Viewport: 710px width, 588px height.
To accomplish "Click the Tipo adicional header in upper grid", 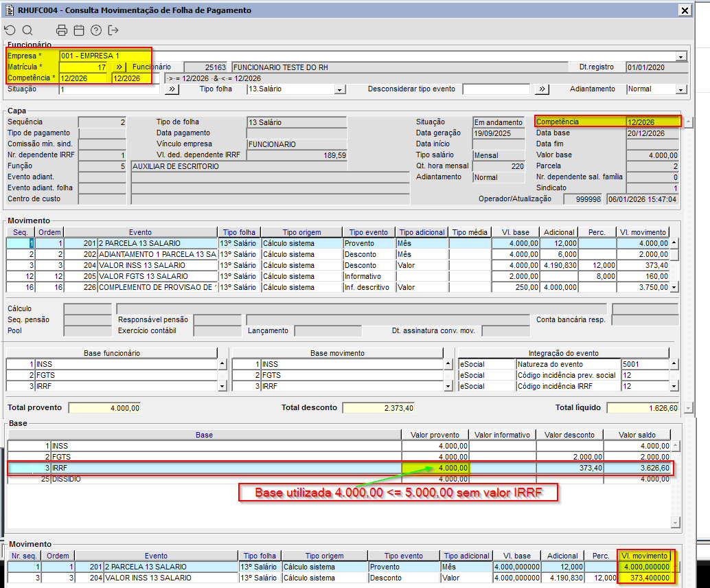I will click(422, 232).
